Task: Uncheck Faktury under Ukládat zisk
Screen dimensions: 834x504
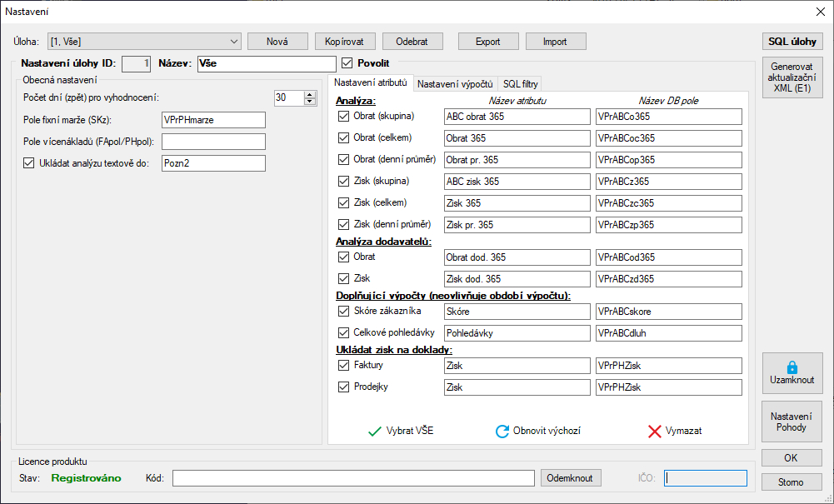Action: coord(343,365)
